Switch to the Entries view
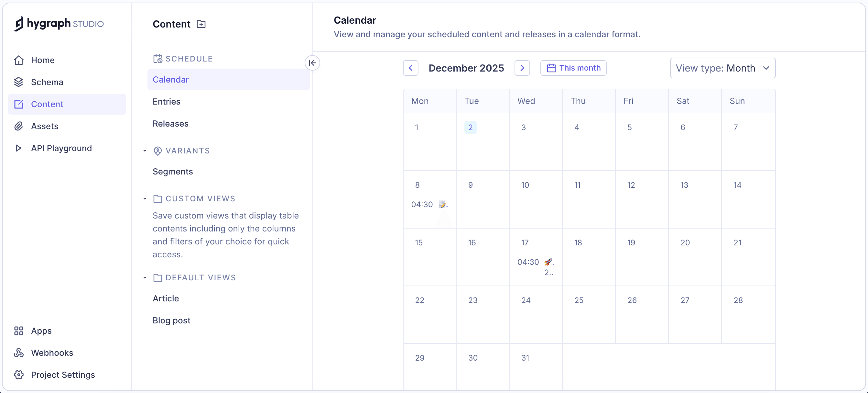The width and height of the screenshot is (868, 393). point(167,102)
